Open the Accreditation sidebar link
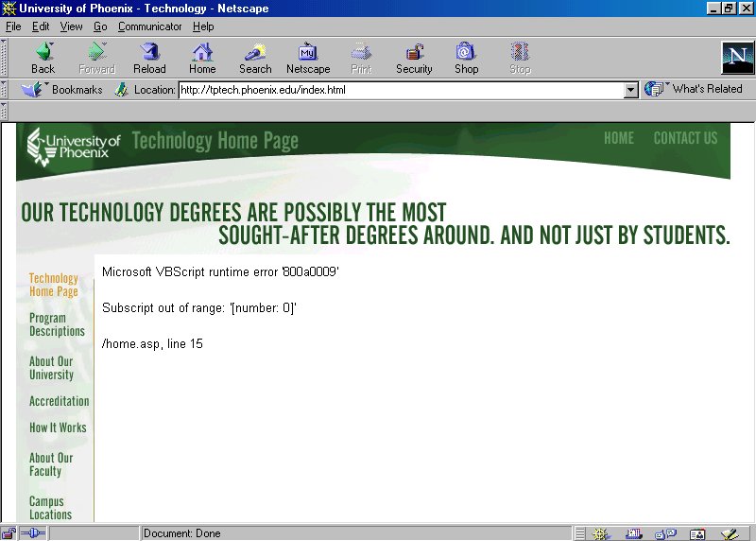 point(60,401)
